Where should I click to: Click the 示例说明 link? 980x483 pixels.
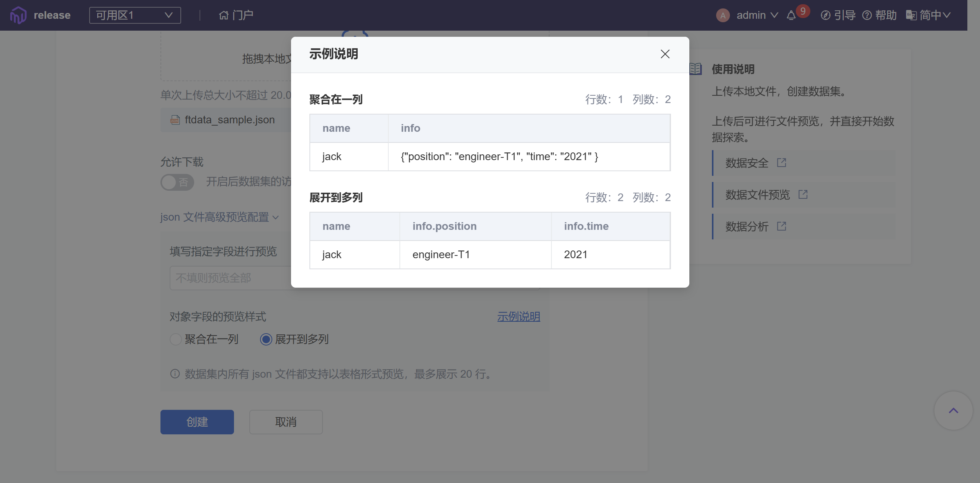[518, 317]
